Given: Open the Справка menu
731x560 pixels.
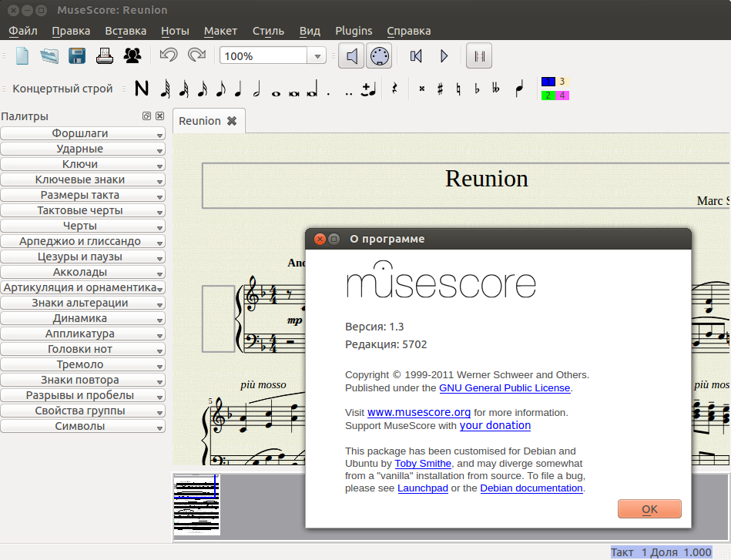Looking at the screenshot, I should coord(408,31).
